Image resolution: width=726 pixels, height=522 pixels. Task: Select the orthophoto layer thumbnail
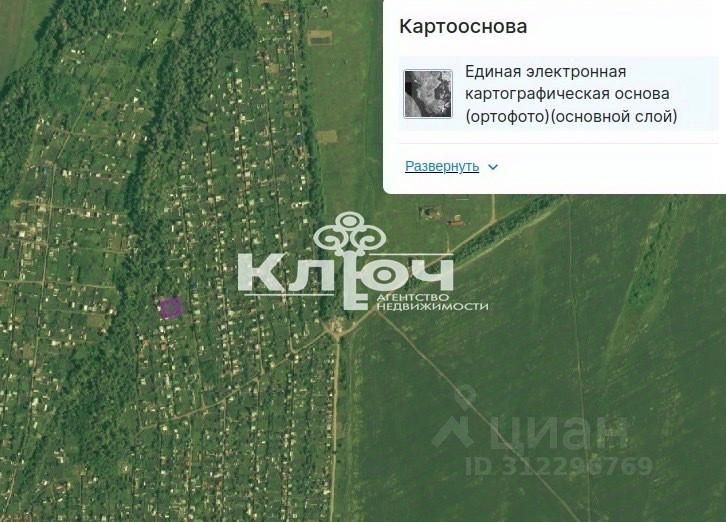point(427,94)
